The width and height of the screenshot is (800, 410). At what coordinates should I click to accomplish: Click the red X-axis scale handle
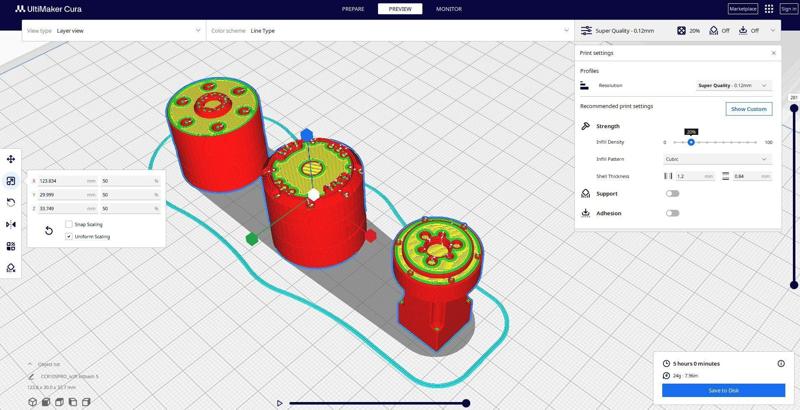point(370,235)
